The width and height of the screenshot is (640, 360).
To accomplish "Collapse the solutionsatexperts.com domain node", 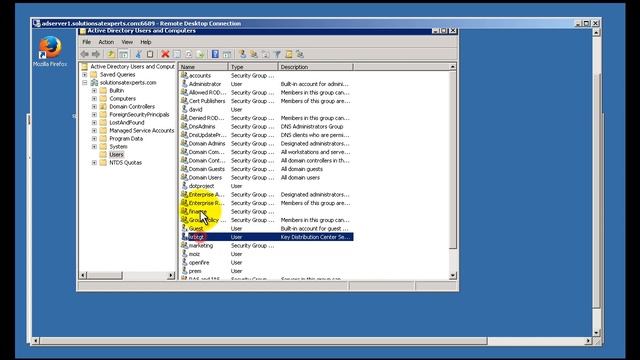I will tap(84, 82).
